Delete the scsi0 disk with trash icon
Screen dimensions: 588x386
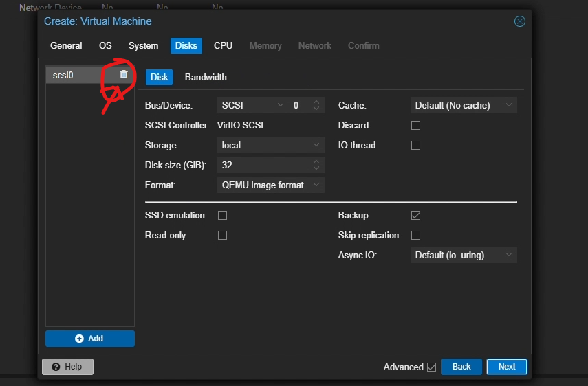(124, 74)
